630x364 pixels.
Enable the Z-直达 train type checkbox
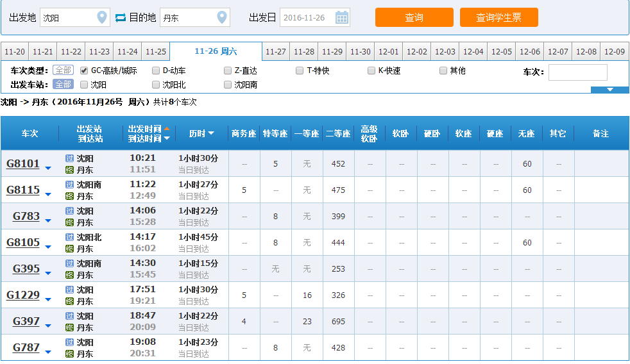[227, 70]
